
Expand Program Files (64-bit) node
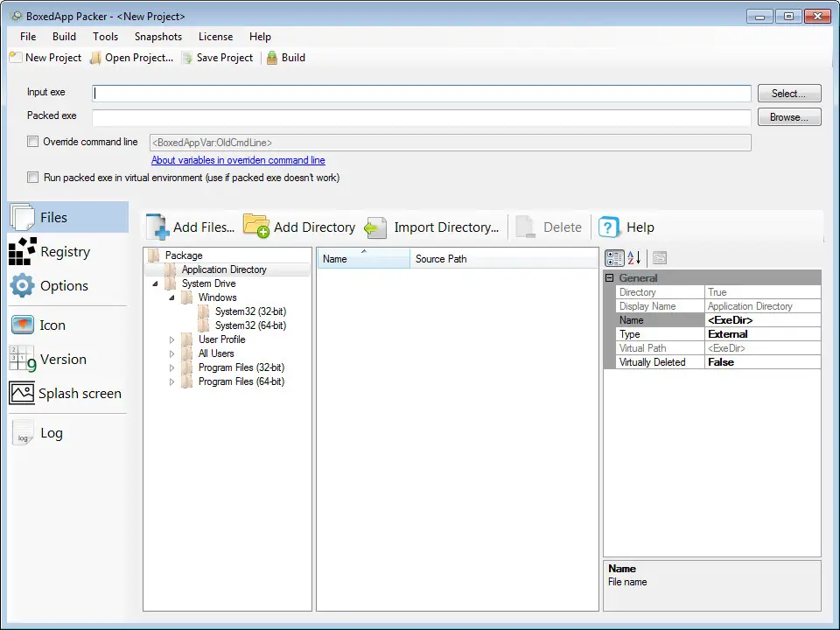pos(172,381)
